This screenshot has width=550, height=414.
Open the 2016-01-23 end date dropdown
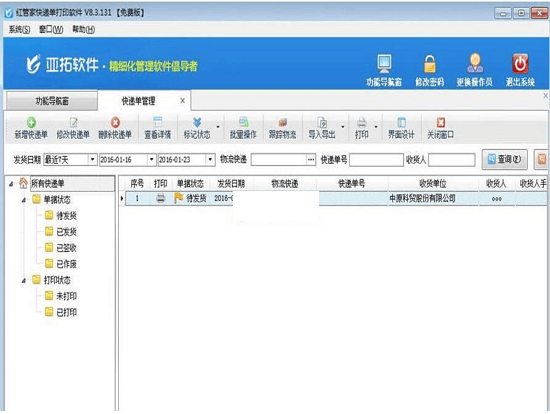210,160
